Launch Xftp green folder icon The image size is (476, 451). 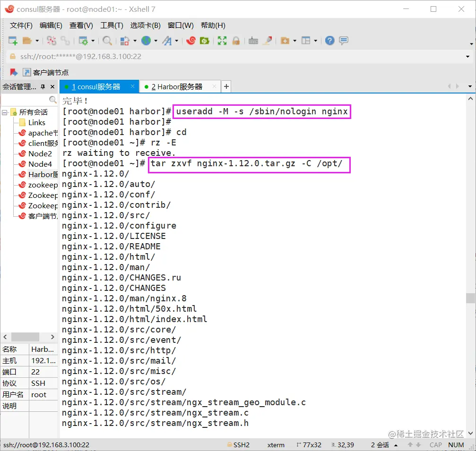[x=205, y=40]
